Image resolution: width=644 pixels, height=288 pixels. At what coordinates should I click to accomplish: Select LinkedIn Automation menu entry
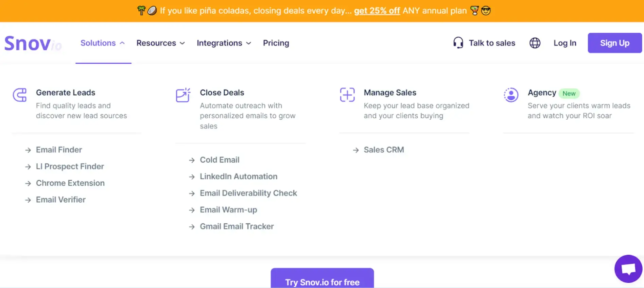239,176
